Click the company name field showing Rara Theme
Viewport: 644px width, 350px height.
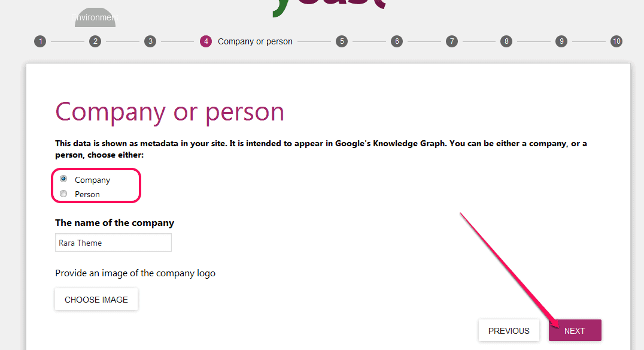point(113,242)
